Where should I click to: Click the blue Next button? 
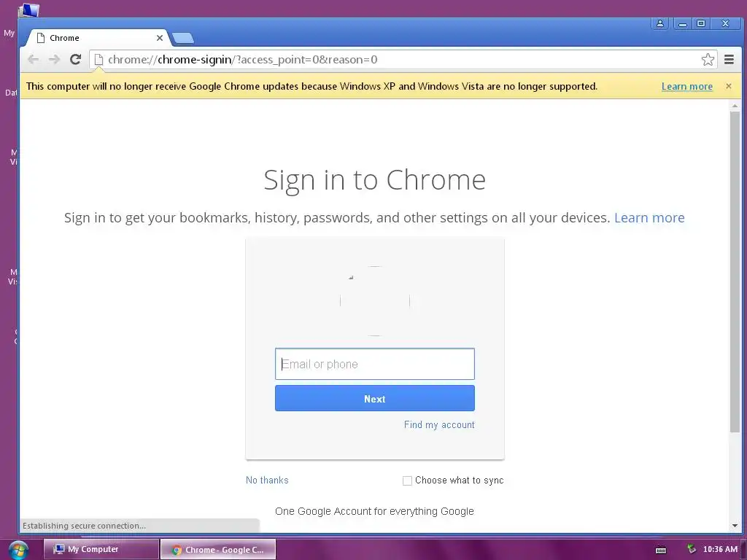click(x=374, y=399)
